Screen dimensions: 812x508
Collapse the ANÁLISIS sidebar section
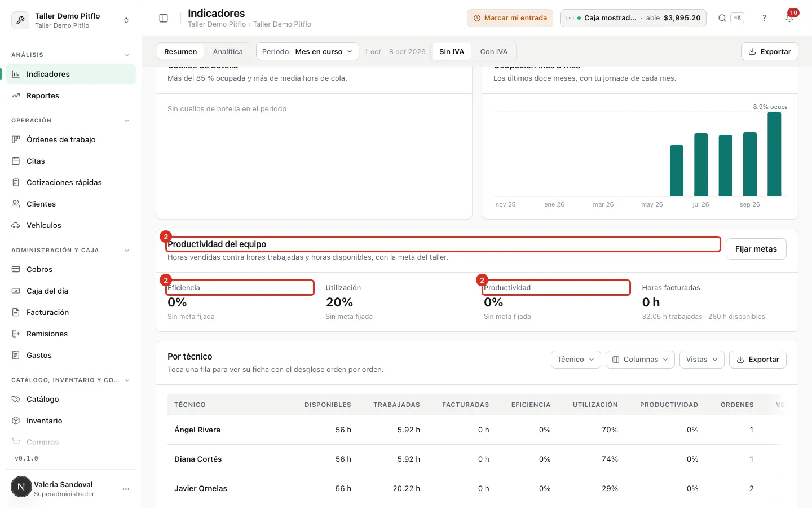[x=127, y=55]
